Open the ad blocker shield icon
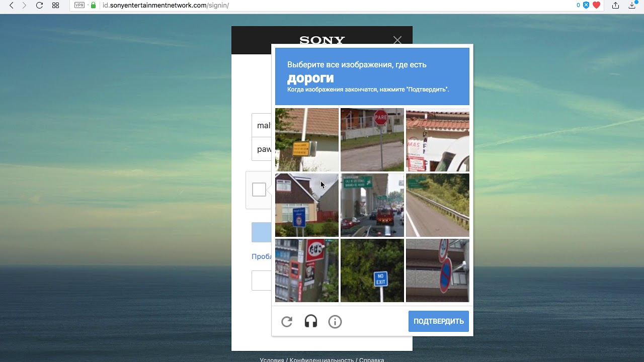Viewport: 644px width, 362px height. 586,6
